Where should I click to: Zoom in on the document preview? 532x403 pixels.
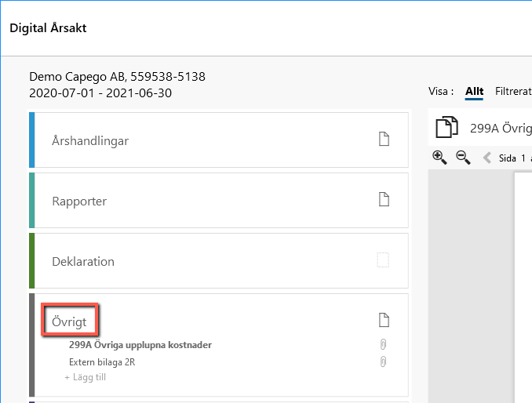coord(439,158)
